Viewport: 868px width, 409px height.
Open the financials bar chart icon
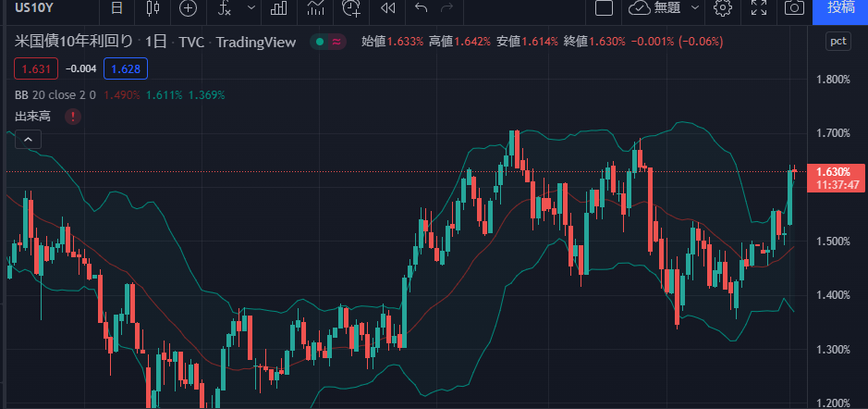277,8
